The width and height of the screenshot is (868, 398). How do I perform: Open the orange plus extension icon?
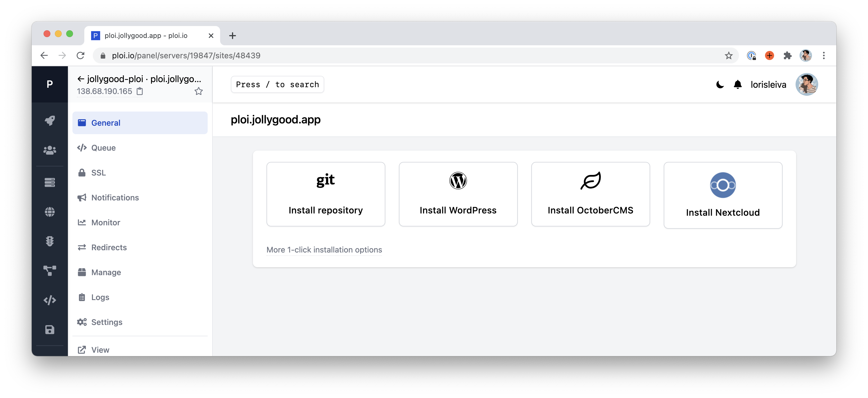[769, 55]
